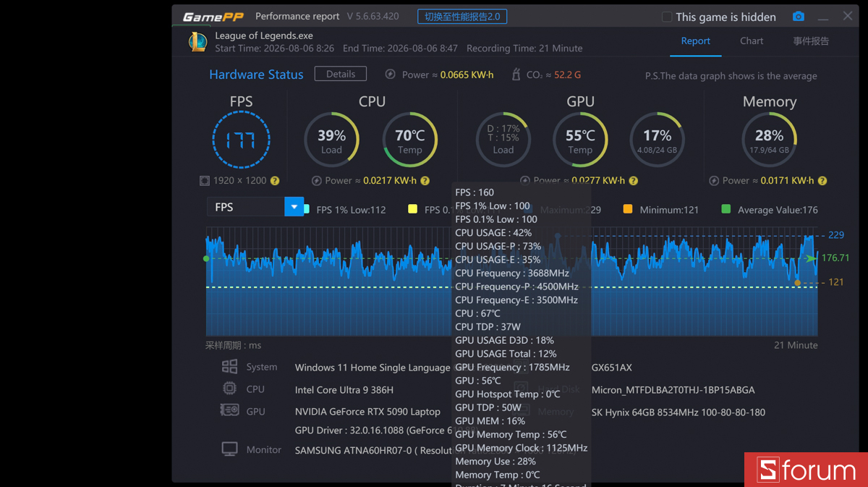868x487 pixels.
Task: Open the 事件报告 tab
Action: pyautogui.click(x=811, y=41)
